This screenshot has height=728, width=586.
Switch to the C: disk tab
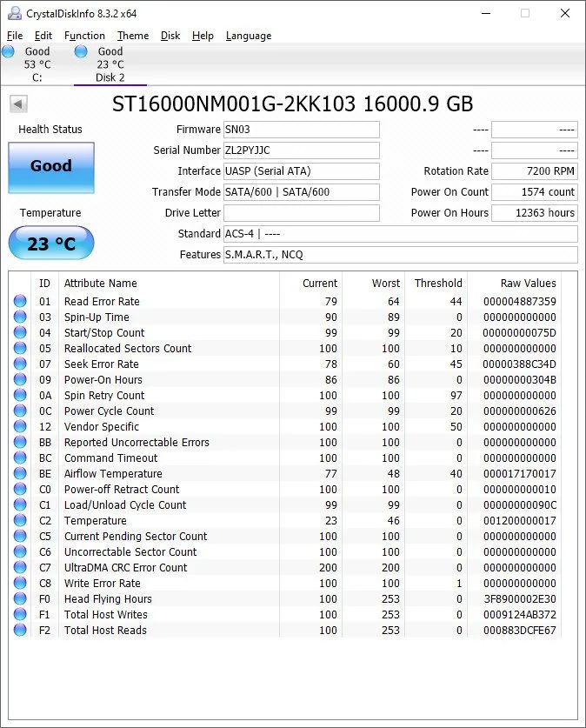point(37,64)
